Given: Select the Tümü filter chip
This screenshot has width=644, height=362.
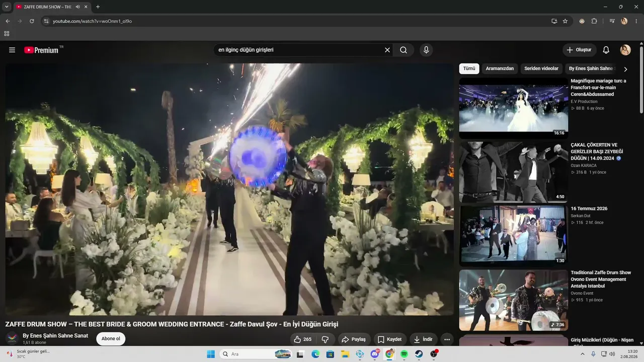Looking at the screenshot, I should pyautogui.click(x=469, y=68).
